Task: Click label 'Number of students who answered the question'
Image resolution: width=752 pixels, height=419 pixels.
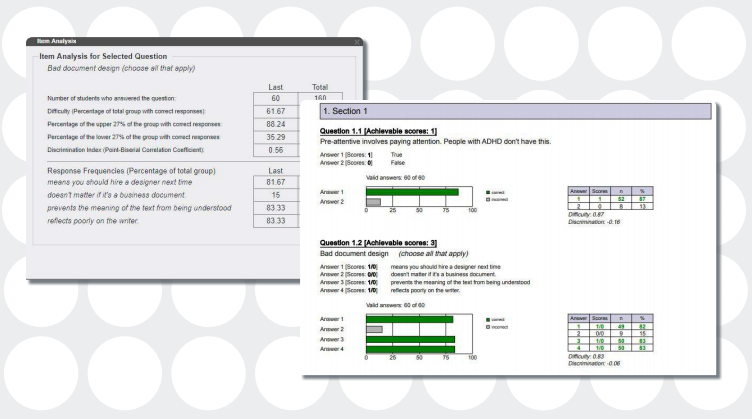Action: [111, 98]
